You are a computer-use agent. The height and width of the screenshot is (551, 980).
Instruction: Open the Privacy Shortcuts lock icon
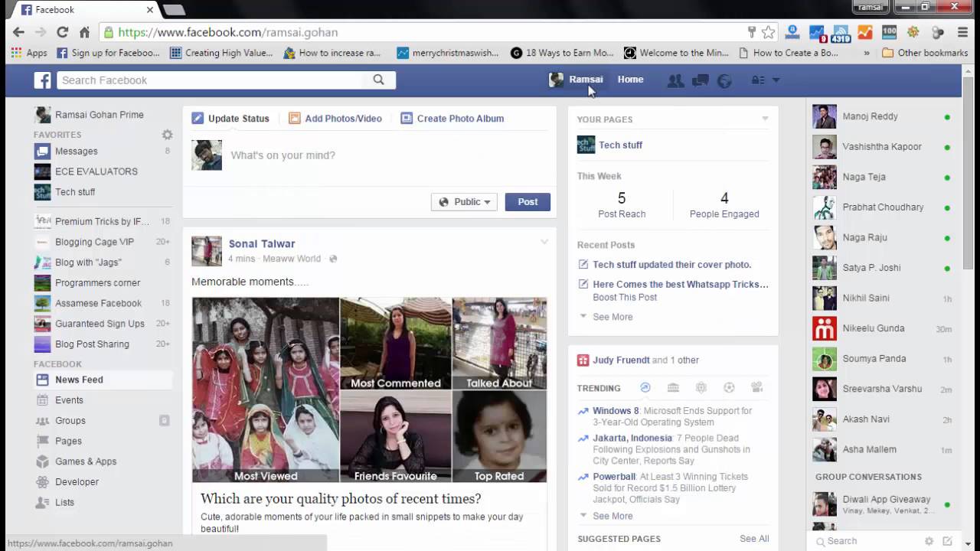pyautogui.click(x=758, y=80)
